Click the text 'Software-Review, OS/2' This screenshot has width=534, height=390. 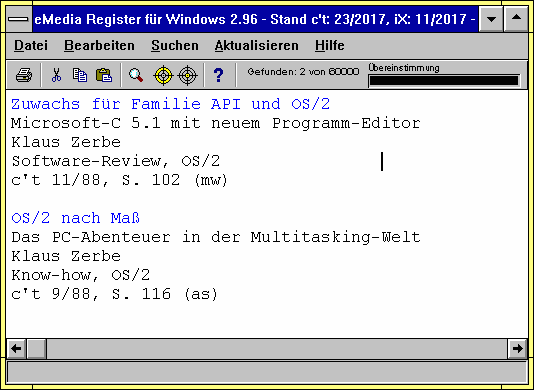pos(116,161)
